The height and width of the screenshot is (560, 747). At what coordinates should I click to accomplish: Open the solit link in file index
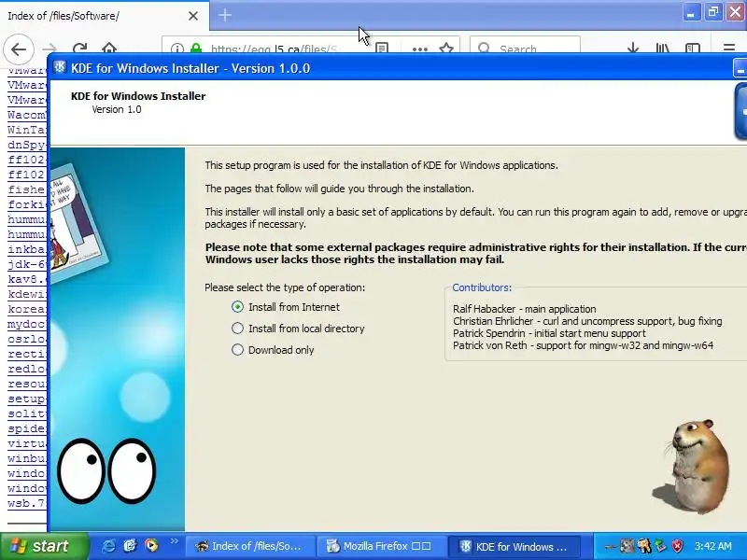[x=27, y=413]
